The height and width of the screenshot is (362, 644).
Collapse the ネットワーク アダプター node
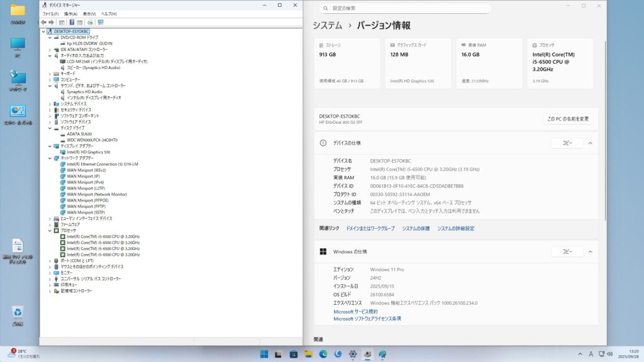click(50, 158)
